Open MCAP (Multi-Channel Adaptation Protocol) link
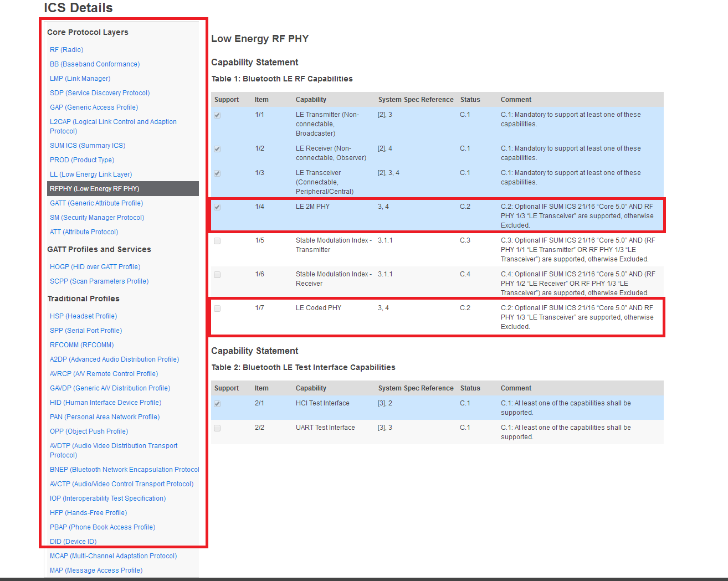Image resolution: width=728 pixels, height=581 pixels. (114, 556)
